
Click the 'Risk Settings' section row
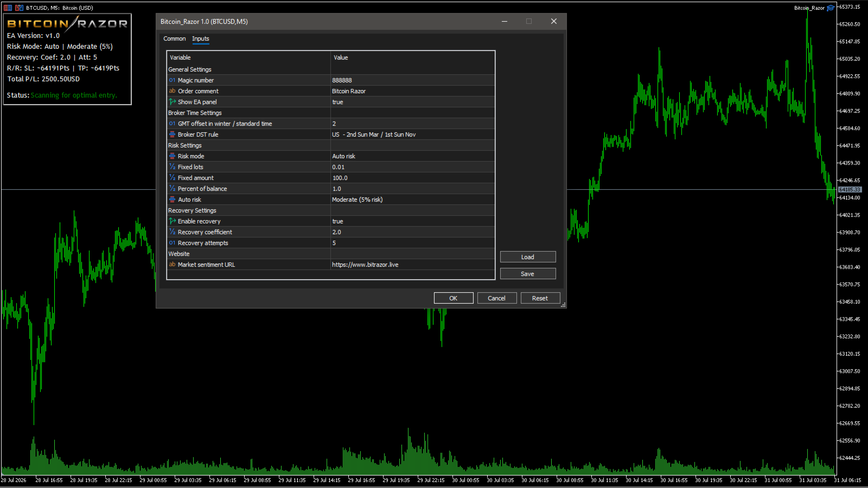tap(331, 145)
